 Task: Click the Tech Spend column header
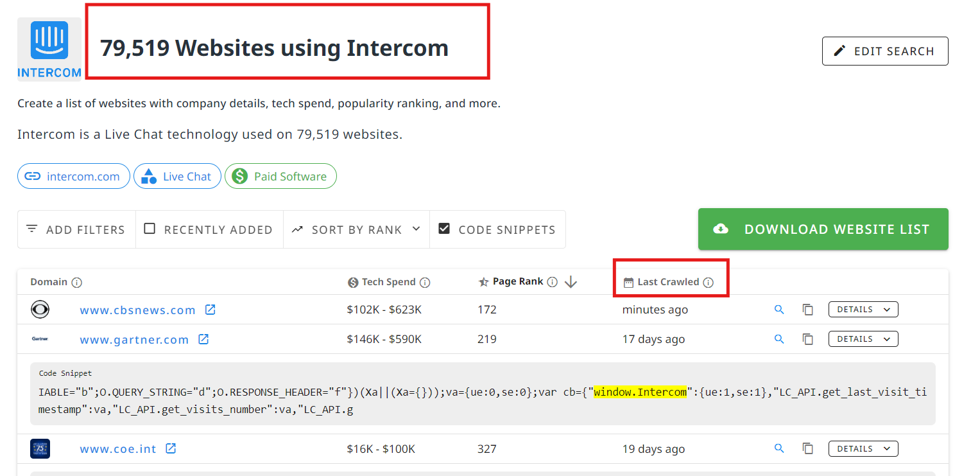pyautogui.click(x=389, y=283)
